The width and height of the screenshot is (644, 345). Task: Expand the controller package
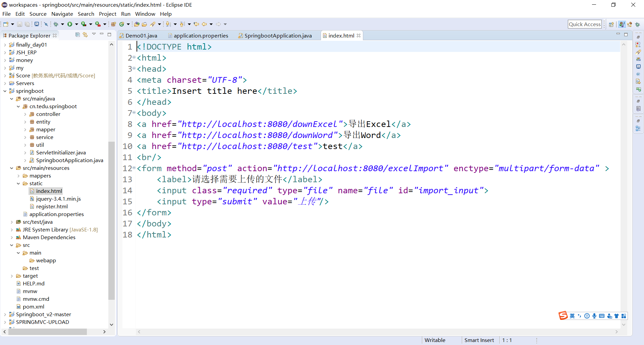[x=25, y=114]
